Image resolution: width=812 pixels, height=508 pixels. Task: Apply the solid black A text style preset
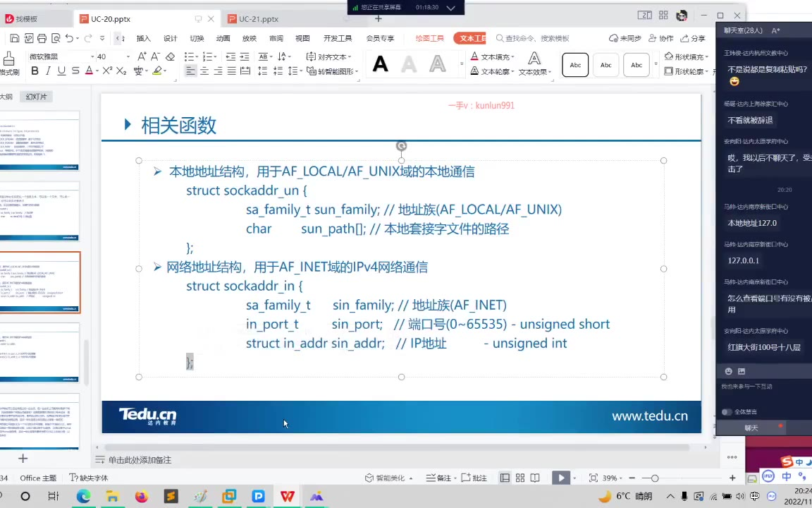380,64
